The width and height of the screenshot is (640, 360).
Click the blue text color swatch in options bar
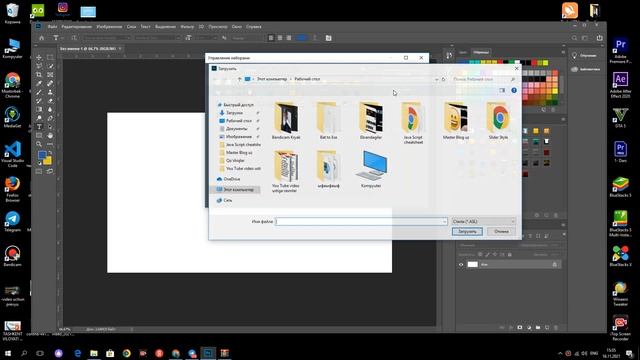[302, 38]
